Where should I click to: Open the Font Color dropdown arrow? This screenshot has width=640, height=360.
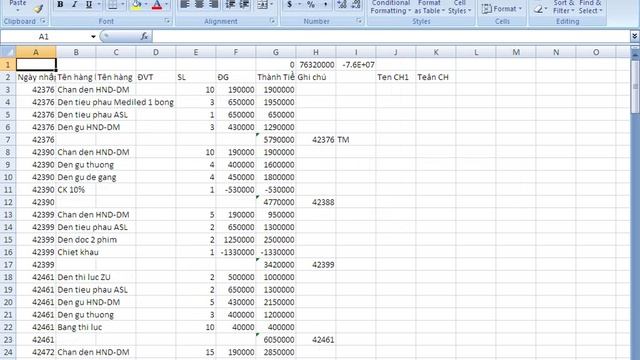tap(167, 5)
